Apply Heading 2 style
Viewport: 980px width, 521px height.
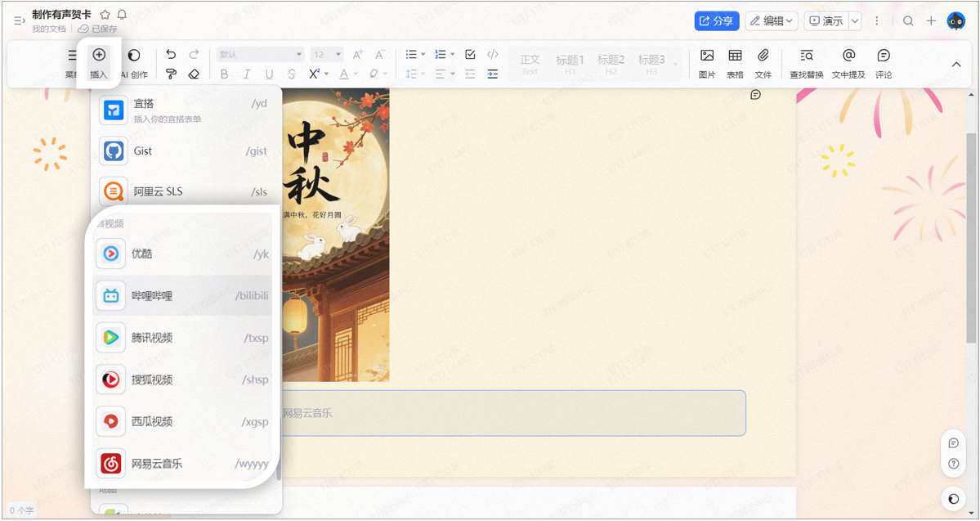tap(611, 65)
